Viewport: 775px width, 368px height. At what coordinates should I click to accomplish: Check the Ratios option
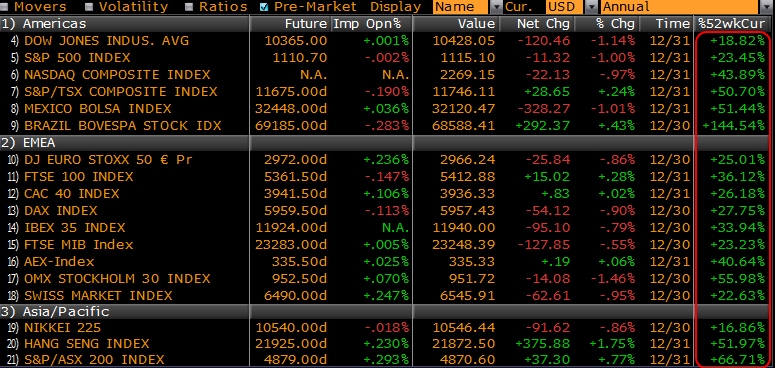coord(189,7)
